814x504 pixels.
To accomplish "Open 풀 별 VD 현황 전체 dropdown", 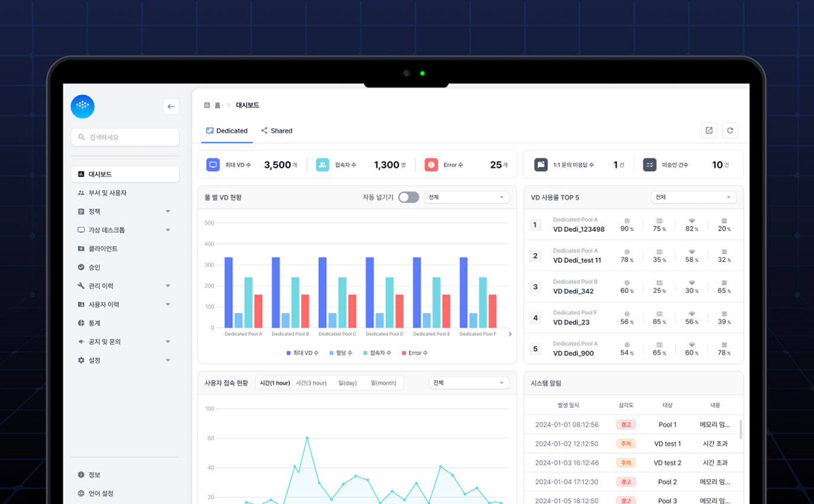I will (466, 198).
